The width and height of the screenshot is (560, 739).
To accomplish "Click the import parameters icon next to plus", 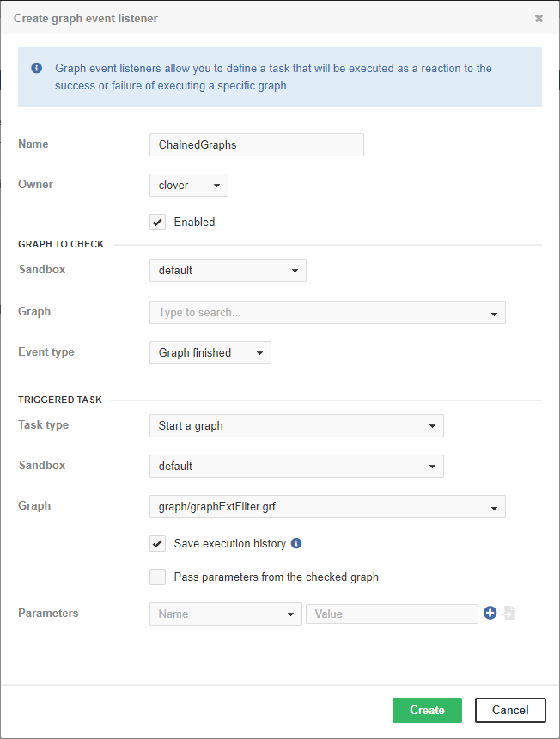I will coord(508,614).
